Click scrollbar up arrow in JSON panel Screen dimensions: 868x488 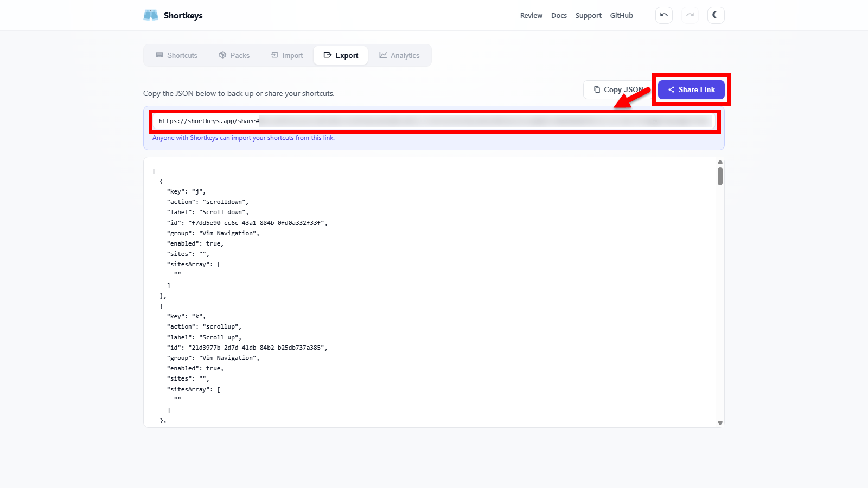pyautogui.click(x=720, y=162)
